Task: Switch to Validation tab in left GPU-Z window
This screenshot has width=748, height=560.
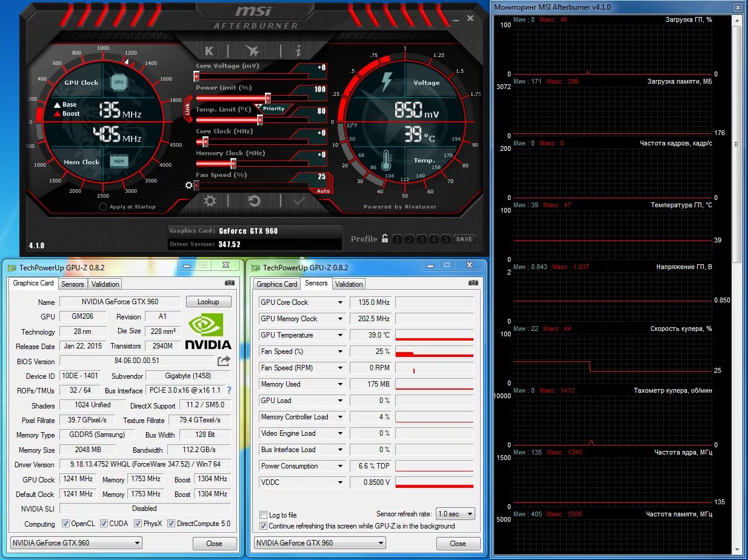Action: (x=105, y=284)
